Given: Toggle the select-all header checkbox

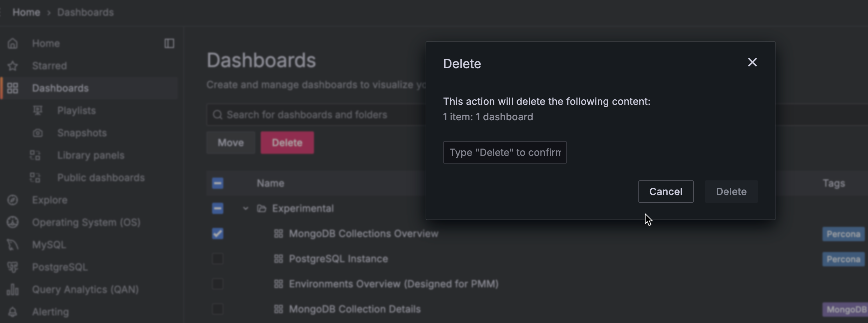Looking at the screenshot, I should (217, 183).
